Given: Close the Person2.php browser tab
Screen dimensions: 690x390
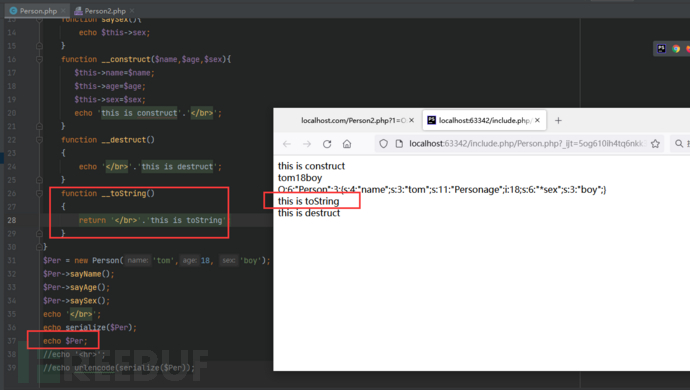Looking at the screenshot, I should tap(411, 120).
